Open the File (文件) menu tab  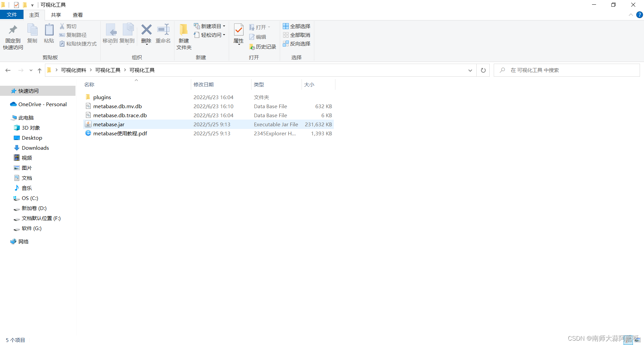point(12,15)
